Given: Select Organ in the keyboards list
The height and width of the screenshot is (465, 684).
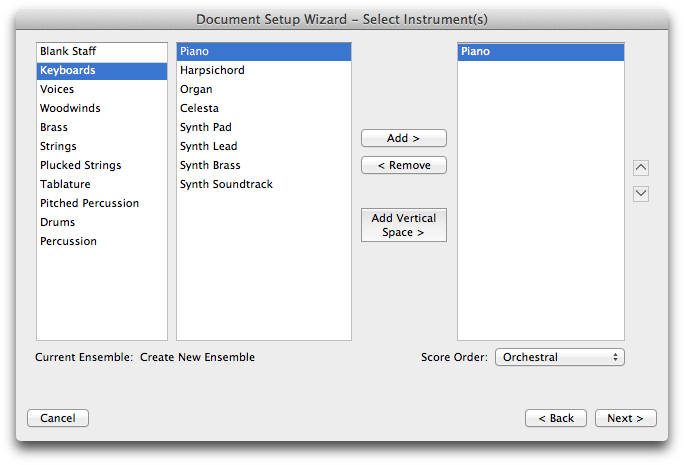Looking at the screenshot, I should 264,89.
